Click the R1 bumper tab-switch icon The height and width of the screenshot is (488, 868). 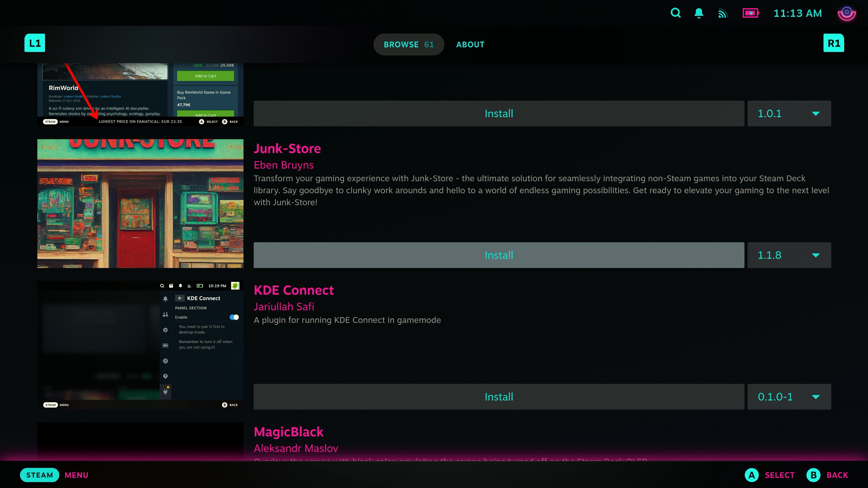pos(834,43)
